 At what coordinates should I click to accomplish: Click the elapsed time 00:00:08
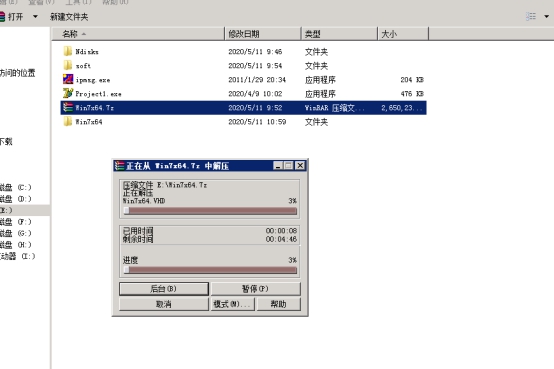pos(281,231)
